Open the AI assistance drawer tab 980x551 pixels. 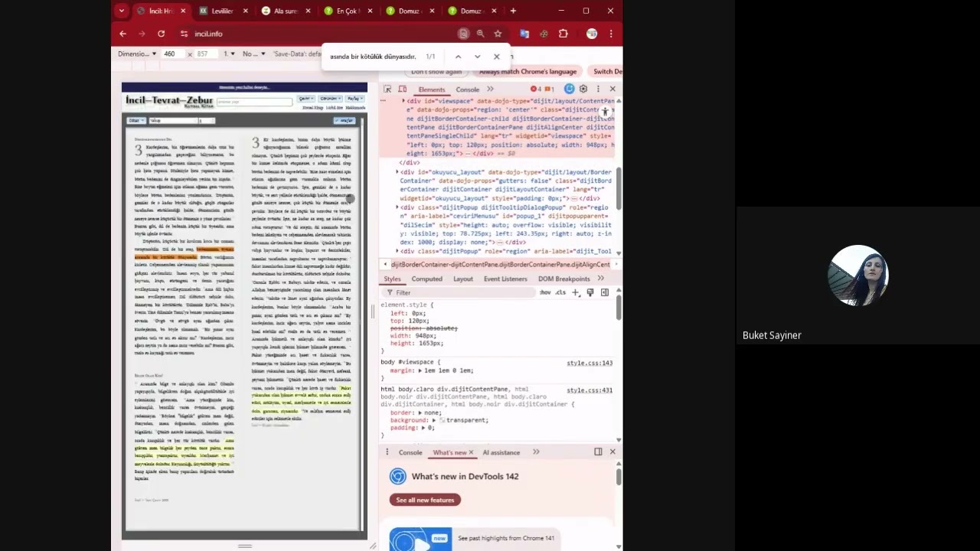[x=501, y=452]
